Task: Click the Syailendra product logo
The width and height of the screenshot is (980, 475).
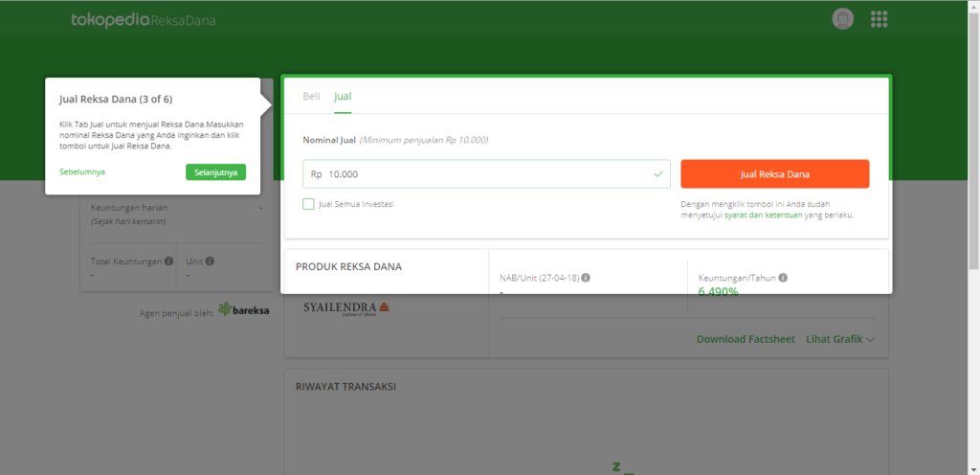Action: click(x=346, y=308)
